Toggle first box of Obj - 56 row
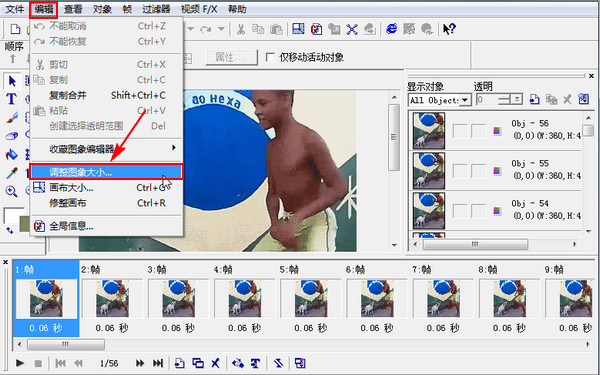 (460, 131)
